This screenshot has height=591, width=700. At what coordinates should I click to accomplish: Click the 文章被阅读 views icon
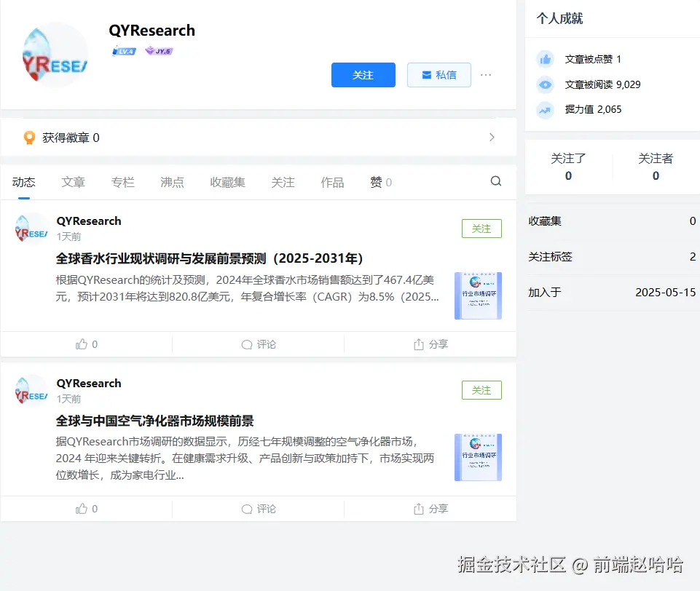pos(546,84)
